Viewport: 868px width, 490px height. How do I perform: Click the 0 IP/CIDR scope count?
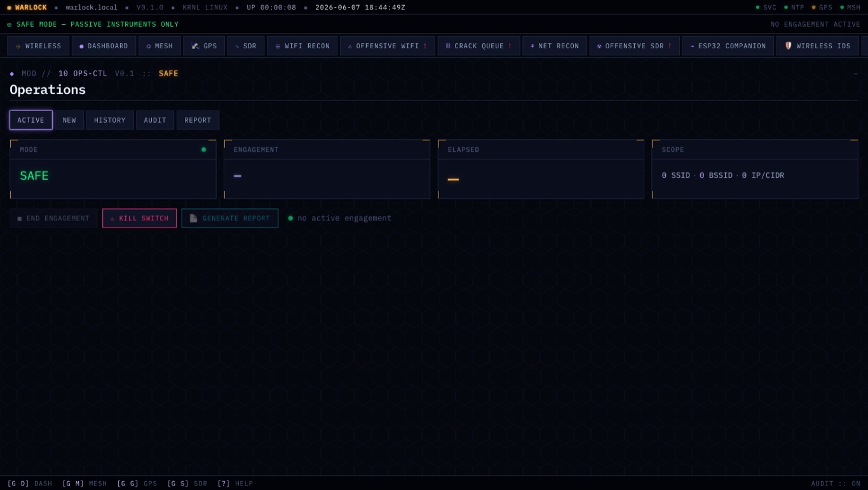pos(763,175)
